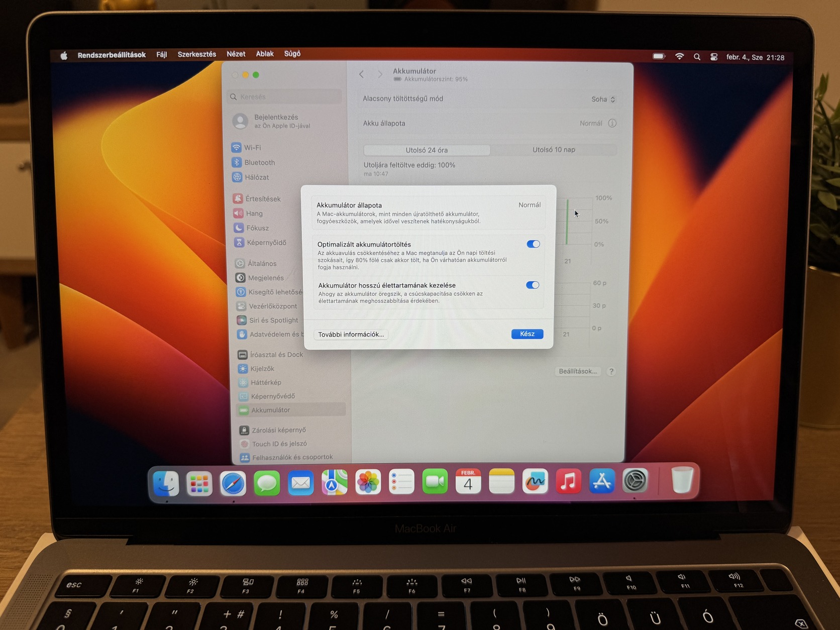Click the Beállítások... button
The image size is (840, 630).
click(578, 371)
